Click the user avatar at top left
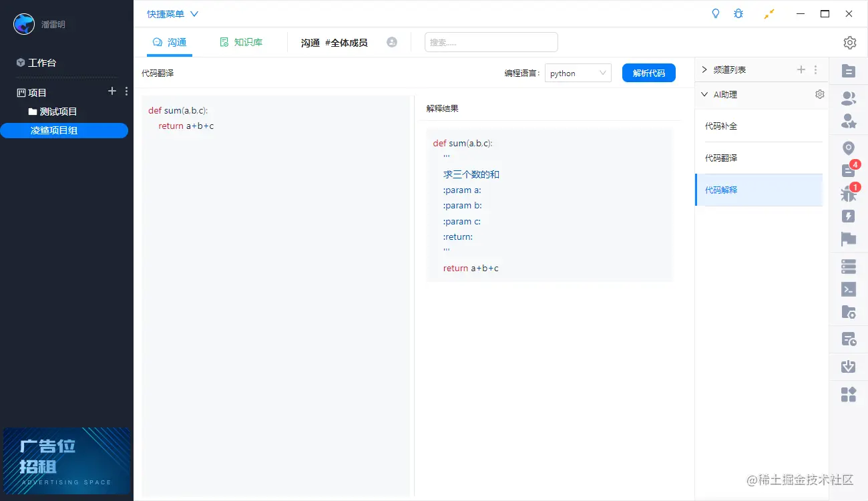Screen dimensions: 868x501 click(24, 24)
